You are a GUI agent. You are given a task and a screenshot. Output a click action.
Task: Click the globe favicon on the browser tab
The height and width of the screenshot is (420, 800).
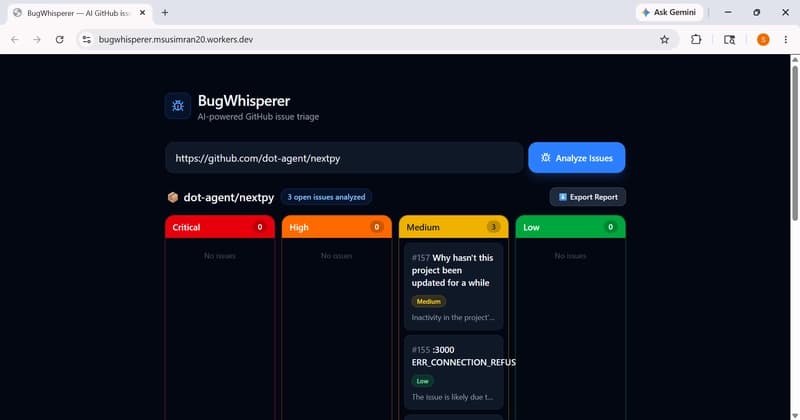click(18, 13)
